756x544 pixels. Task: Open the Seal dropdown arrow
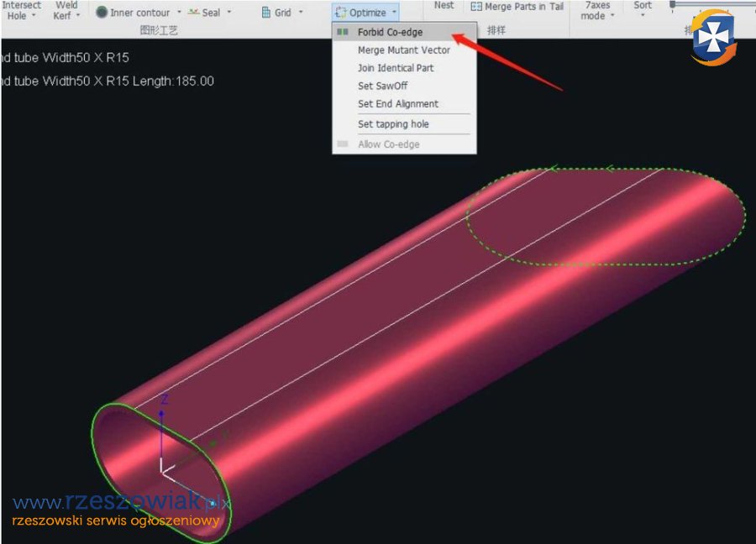[229, 12]
